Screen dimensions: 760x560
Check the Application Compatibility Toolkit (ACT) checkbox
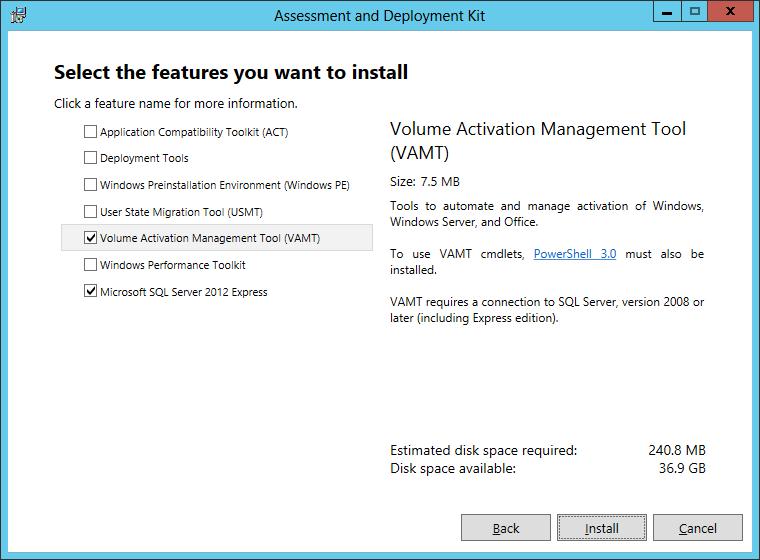click(x=91, y=132)
